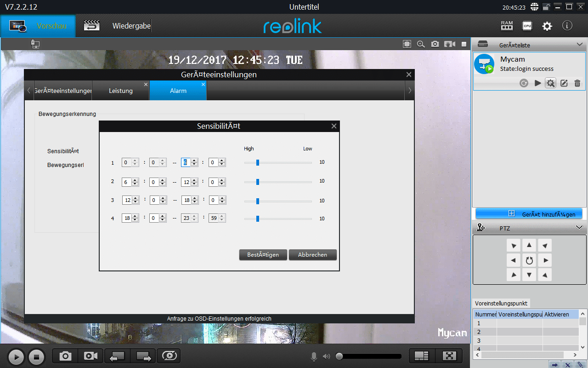
Task: Edit Mycam device with pencil icon
Action: point(564,83)
